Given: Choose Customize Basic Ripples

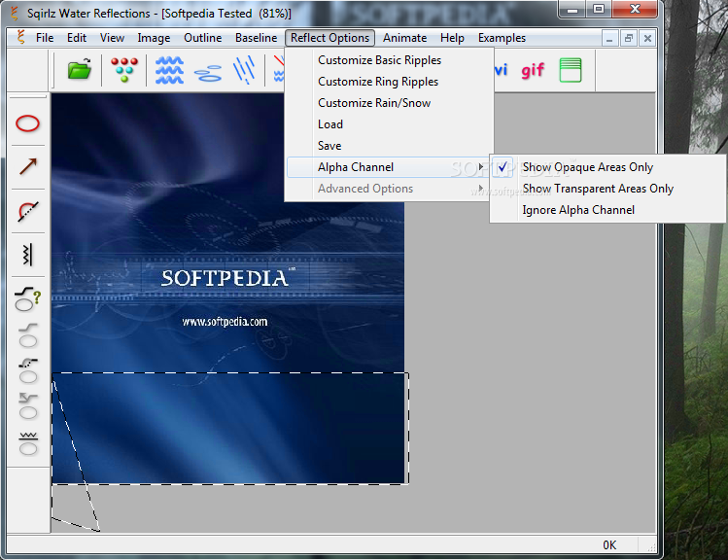Looking at the screenshot, I should point(389,60).
